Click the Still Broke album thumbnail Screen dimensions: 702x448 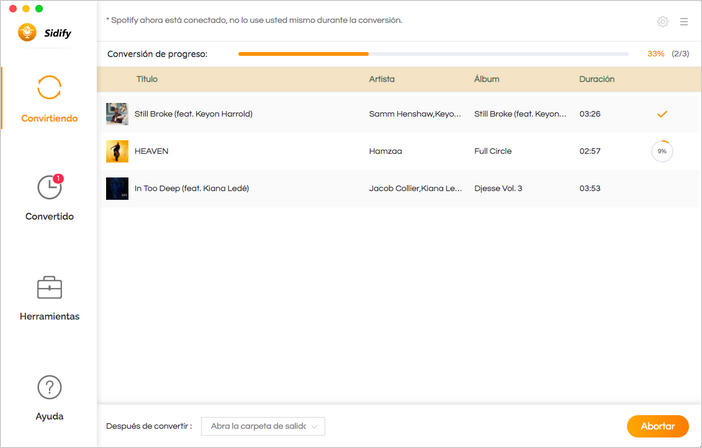[117, 114]
